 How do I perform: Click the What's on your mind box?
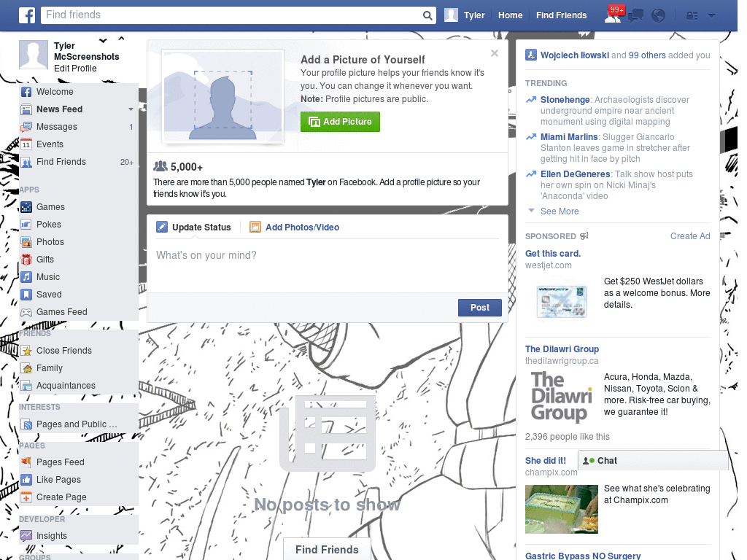pos(328,265)
